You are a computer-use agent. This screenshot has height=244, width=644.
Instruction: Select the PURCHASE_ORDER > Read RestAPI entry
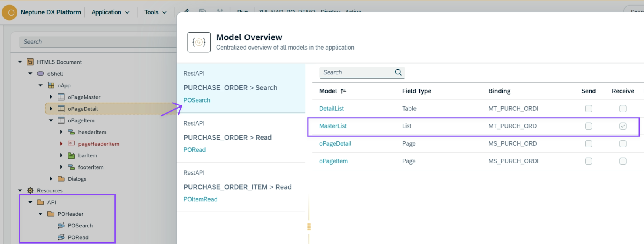pyautogui.click(x=241, y=138)
